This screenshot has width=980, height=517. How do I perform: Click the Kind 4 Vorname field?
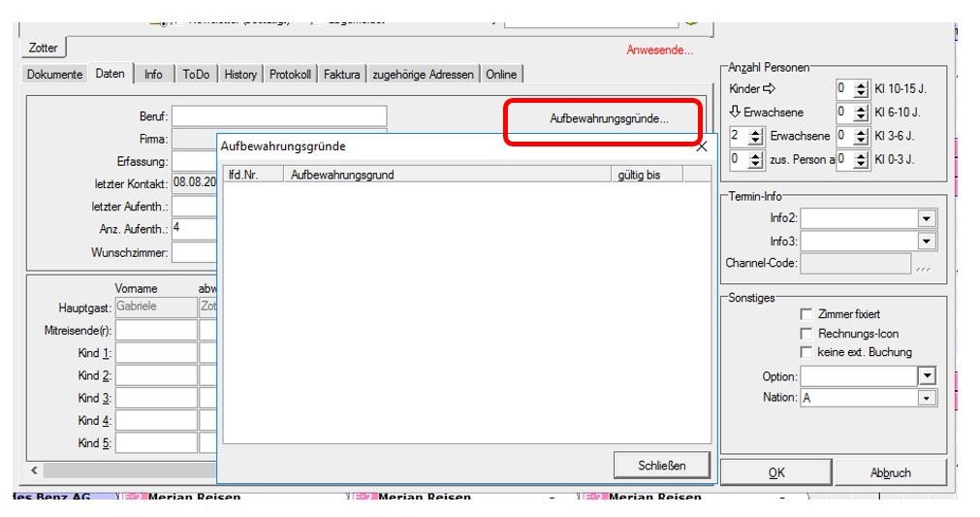(156, 420)
